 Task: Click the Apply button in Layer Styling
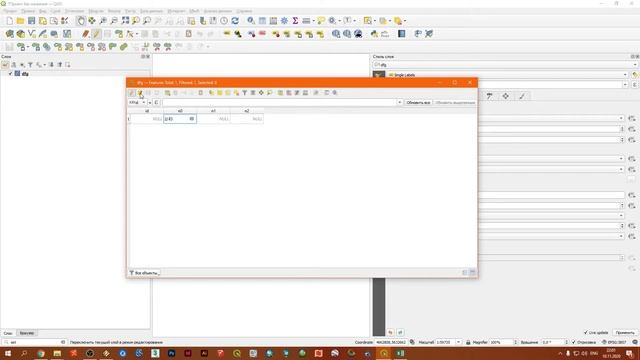(625, 333)
